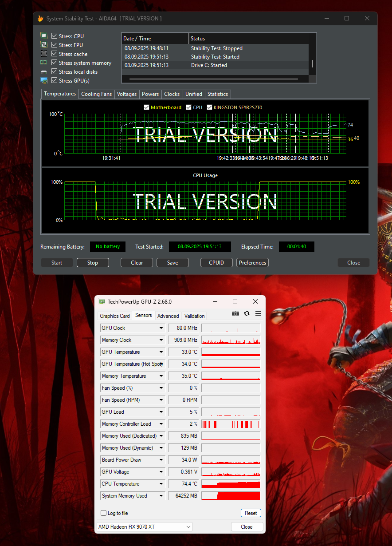Open AIDA64 Preferences
Screen dimensions: 392x546
coord(252,263)
